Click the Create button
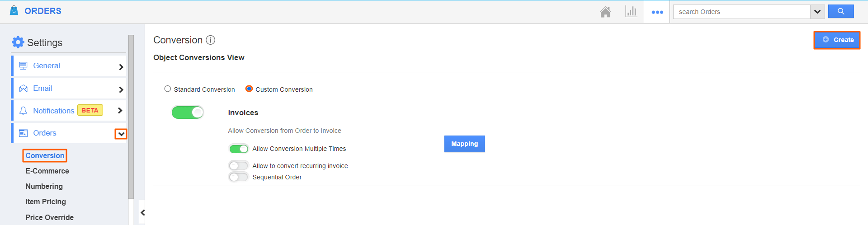This screenshot has width=868, height=225. coord(837,40)
